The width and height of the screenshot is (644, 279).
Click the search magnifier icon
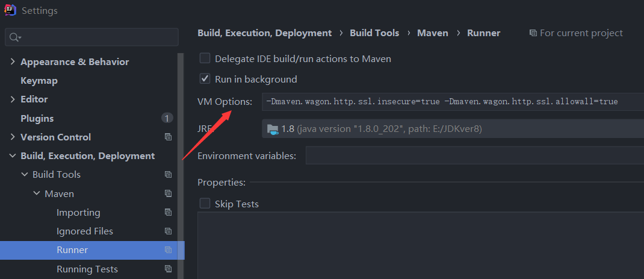pyautogui.click(x=13, y=37)
